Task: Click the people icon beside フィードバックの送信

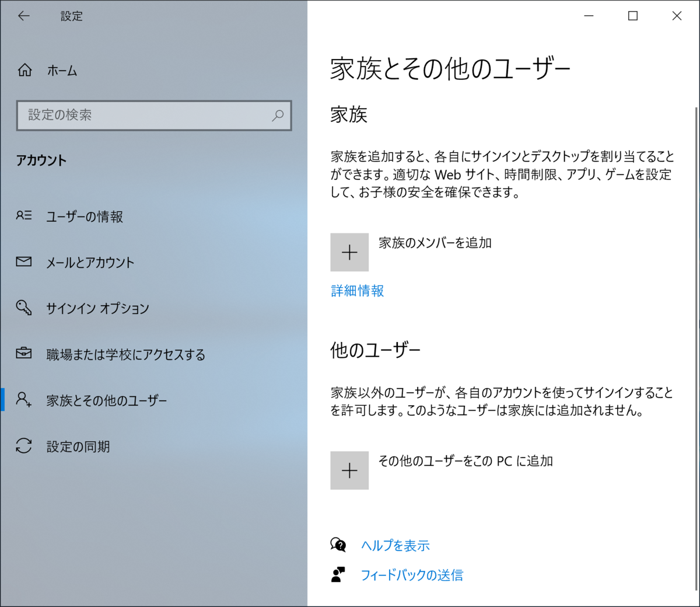Action: pyautogui.click(x=339, y=574)
